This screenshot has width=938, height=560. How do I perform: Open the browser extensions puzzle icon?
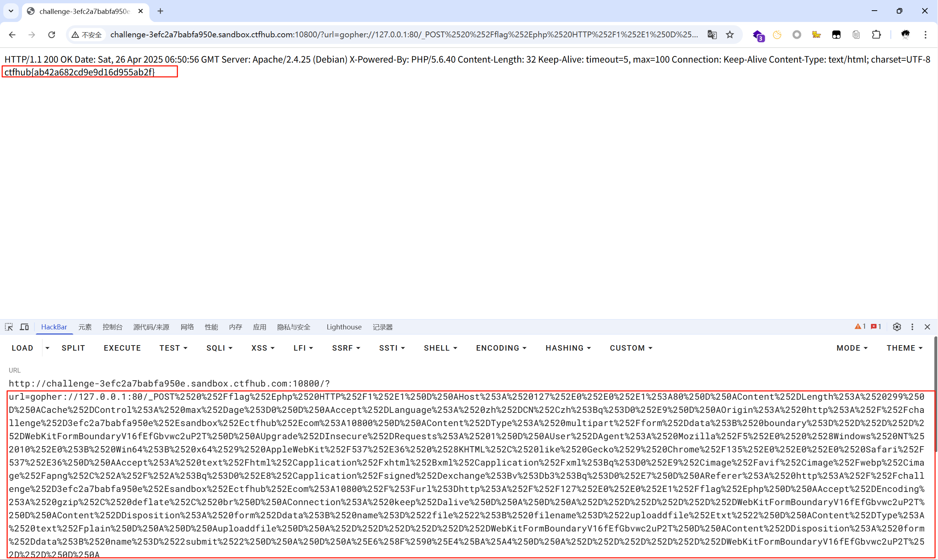(876, 35)
